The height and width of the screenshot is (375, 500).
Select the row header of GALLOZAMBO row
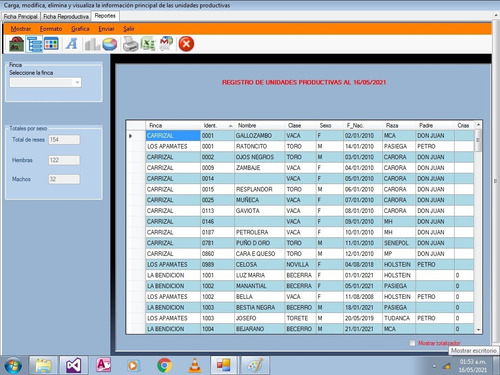[136, 136]
